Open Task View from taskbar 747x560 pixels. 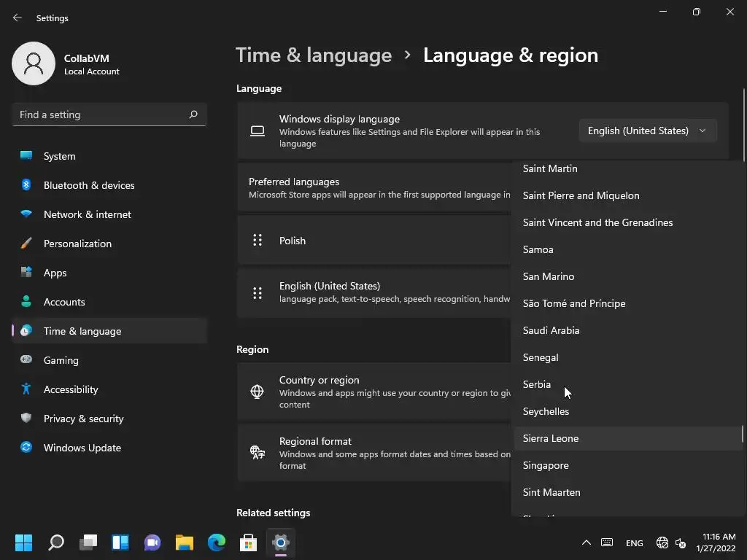pos(88,542)
